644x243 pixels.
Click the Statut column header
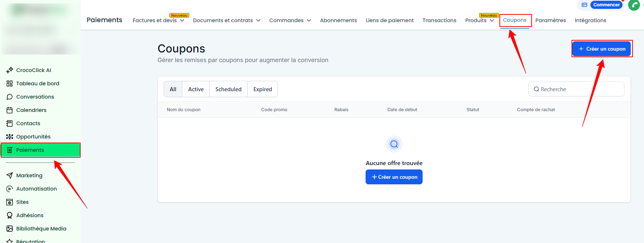coord(472,110)
